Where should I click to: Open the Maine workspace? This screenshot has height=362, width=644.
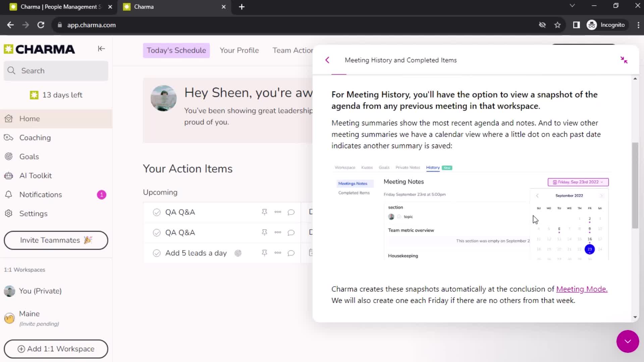[x=56, y=318]
